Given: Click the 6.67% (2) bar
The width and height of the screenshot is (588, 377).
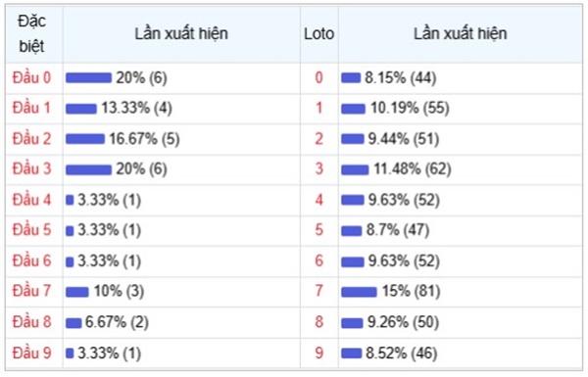Looking at the screenshot, I should coord(73,323).
